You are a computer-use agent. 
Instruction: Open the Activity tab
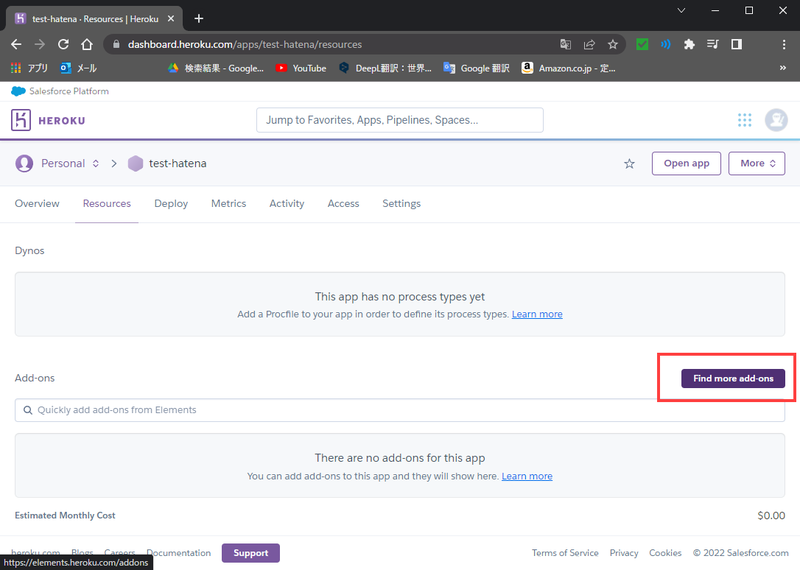[287, 203]
